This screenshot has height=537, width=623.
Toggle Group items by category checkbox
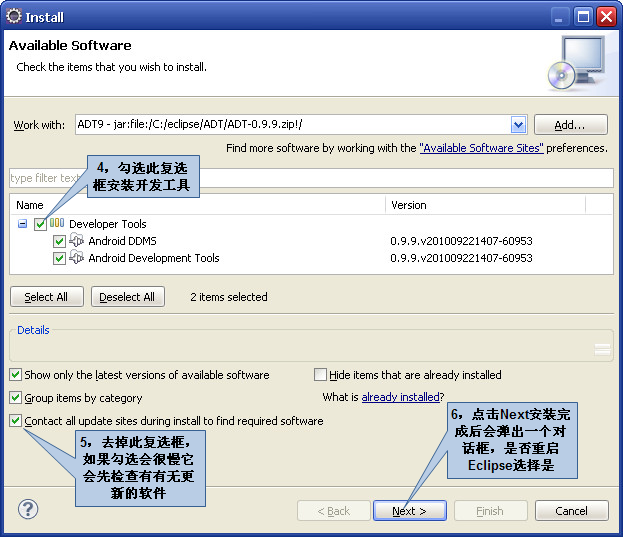click(15, 398)
